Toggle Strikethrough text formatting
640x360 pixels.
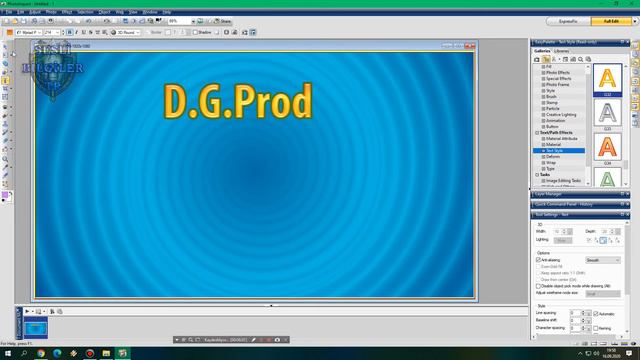pos(91,32)
